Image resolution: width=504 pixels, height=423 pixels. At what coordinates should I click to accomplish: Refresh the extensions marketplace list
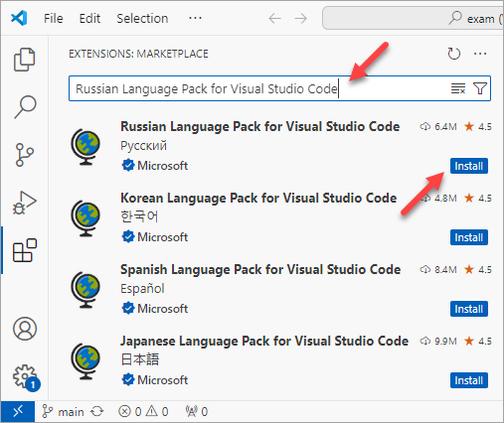coord(453,54)
